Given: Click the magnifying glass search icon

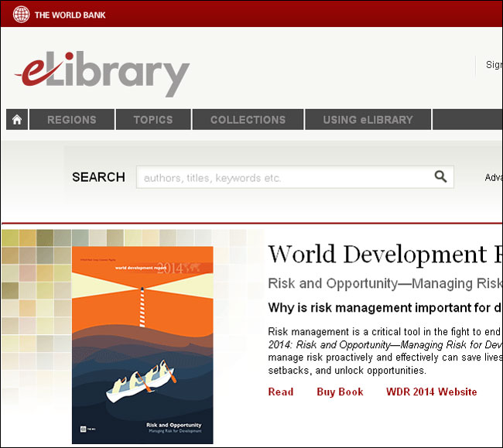Looking at the screenshot, I should [440, 176].
